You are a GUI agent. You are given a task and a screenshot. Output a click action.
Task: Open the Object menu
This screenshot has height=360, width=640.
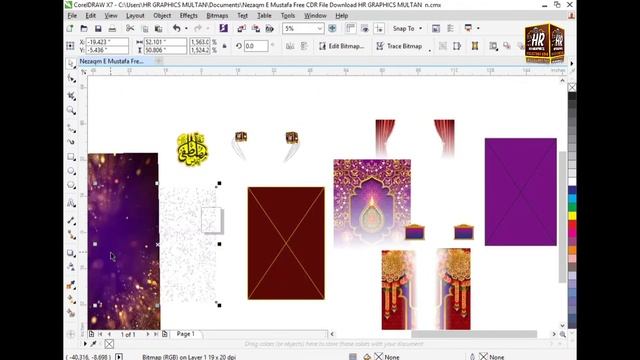(x=162, y=16)
